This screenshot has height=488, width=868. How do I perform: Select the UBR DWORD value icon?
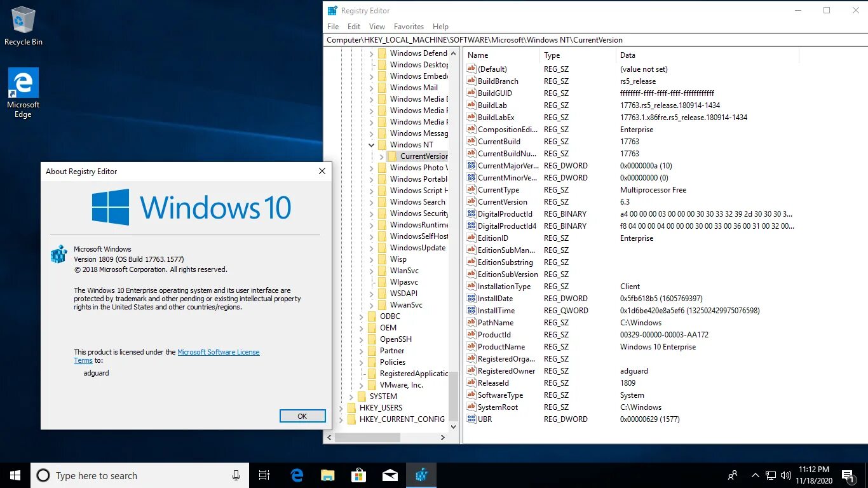[471, 419]
